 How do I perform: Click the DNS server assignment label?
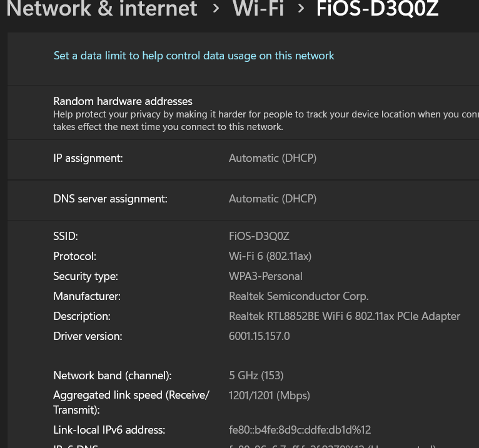pos(110,199)
